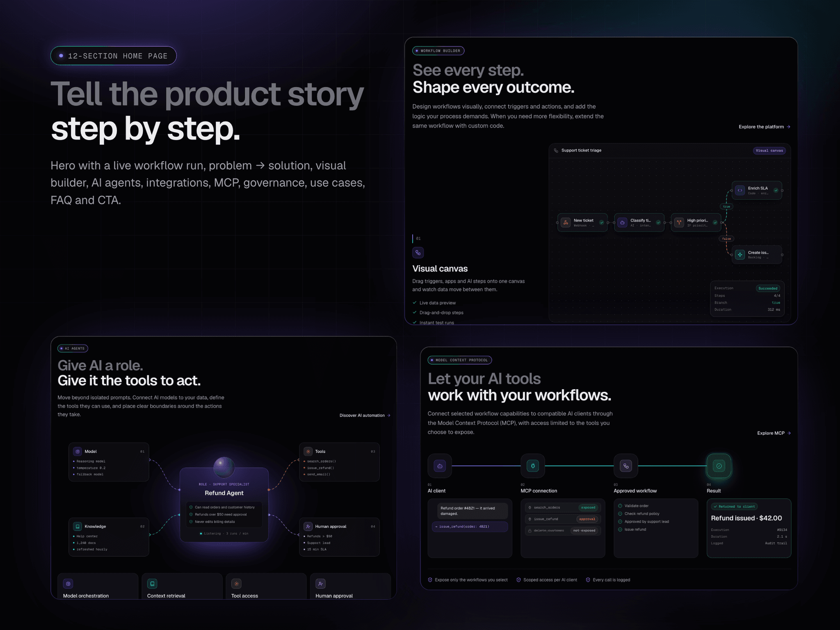Image resolution: width=840 pixels, height=630 pixels.
Task: Select the Human approval bottom tab card
Action: tap(350, 587)
